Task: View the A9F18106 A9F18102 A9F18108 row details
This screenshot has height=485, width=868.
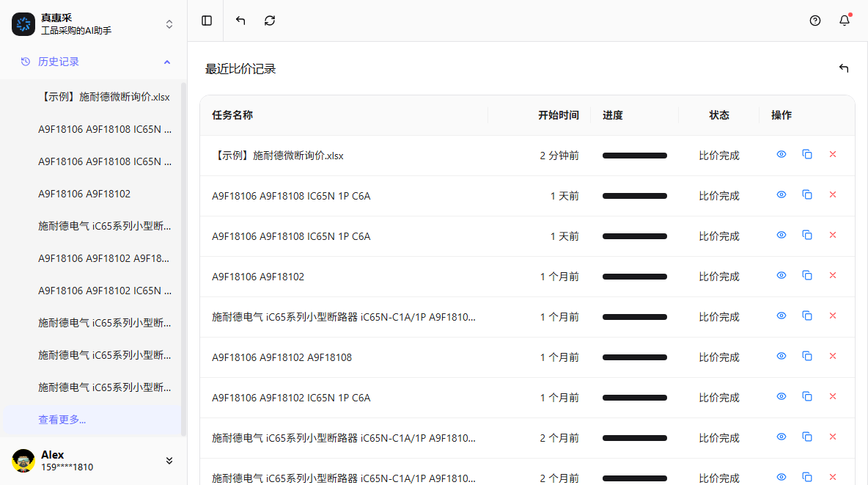Action: [x=781, y=357]
